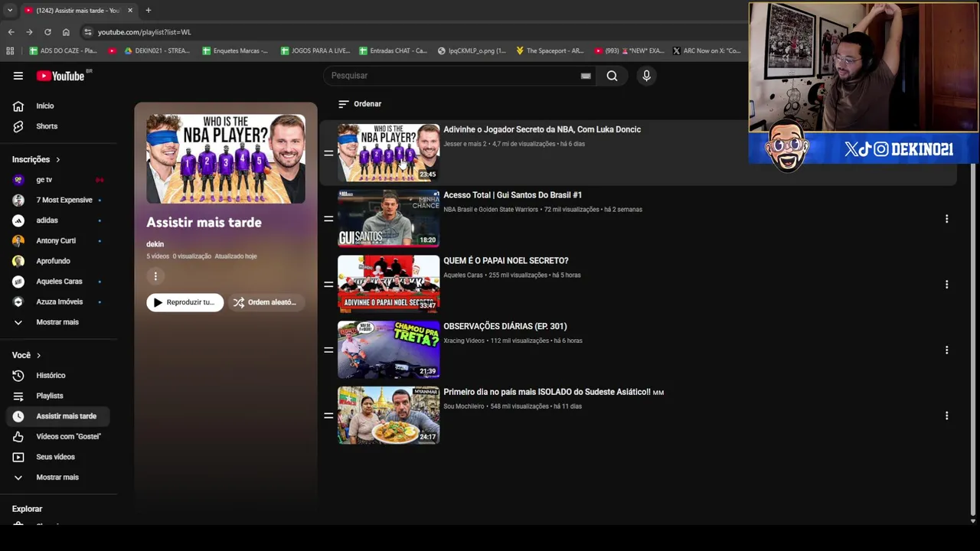Open title QUEM É O PAPAI NOEL SECRETO?
The image size is (980, 551).
(506, 261)
